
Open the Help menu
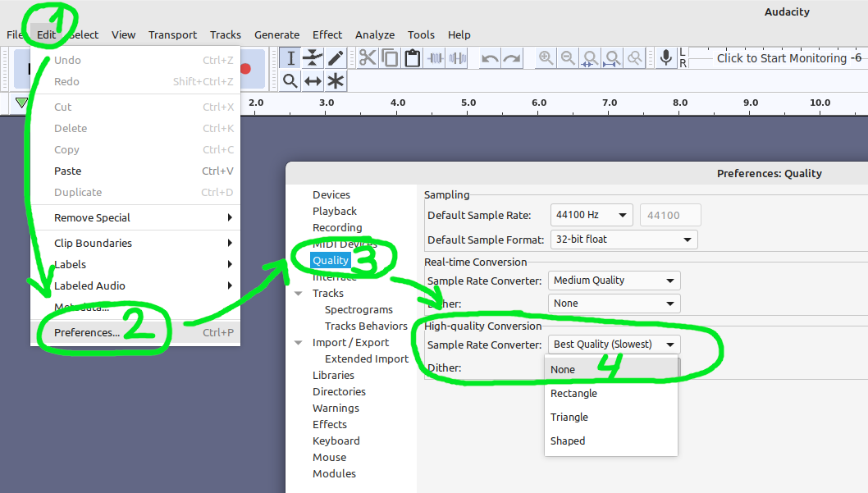click(459, 34)
